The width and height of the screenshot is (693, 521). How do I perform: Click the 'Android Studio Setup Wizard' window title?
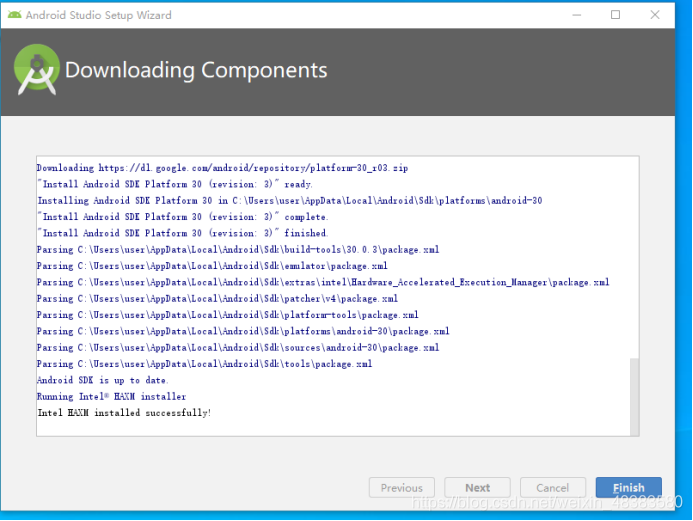(x=99, y=15)
